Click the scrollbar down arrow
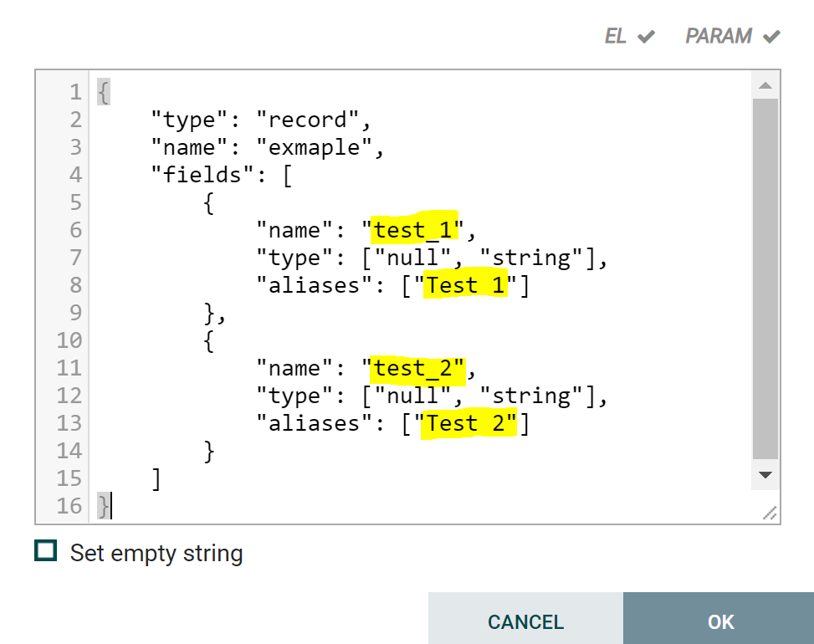 765,475
